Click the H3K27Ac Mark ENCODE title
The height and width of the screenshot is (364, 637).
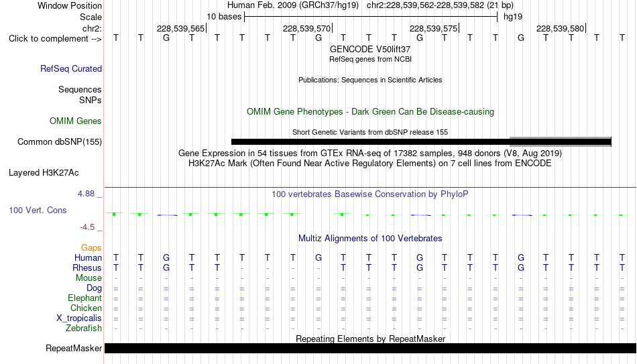coord(370,164)
